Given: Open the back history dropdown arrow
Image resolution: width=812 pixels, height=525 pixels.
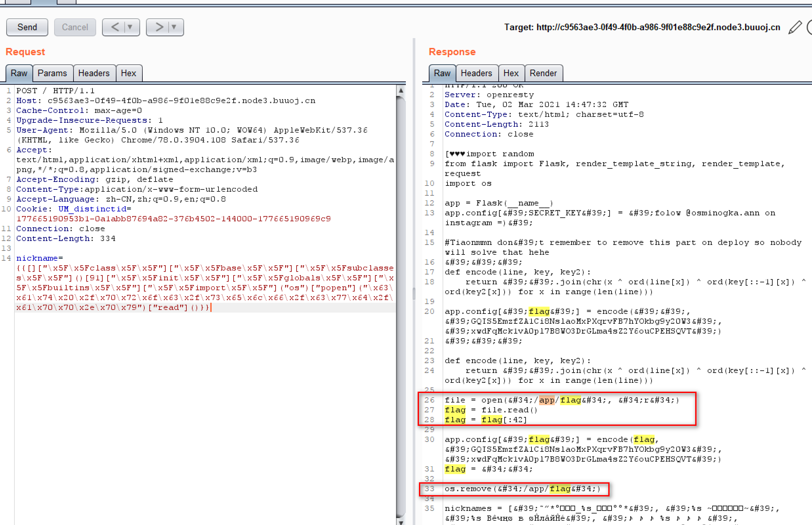Looking at the screenshot, I should point(131,27).
